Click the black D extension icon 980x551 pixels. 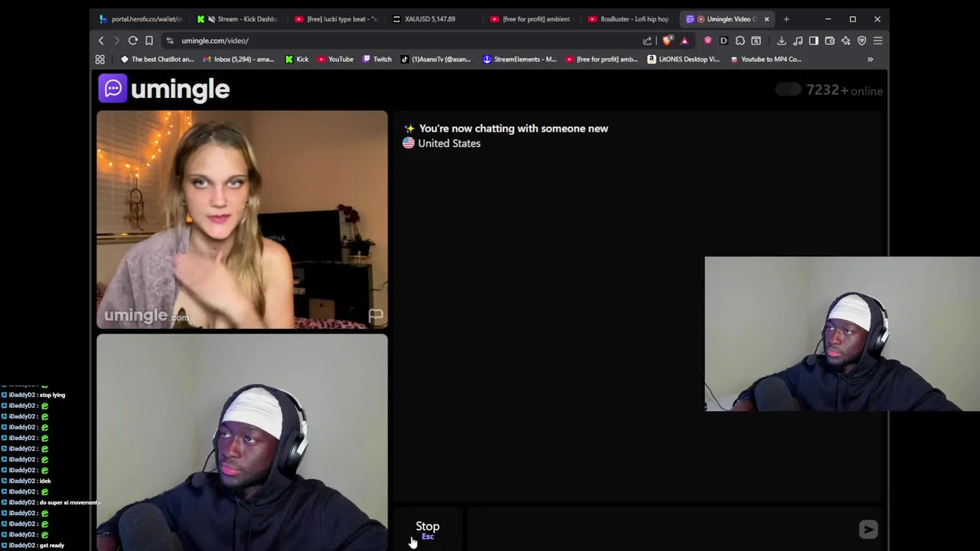724,41
